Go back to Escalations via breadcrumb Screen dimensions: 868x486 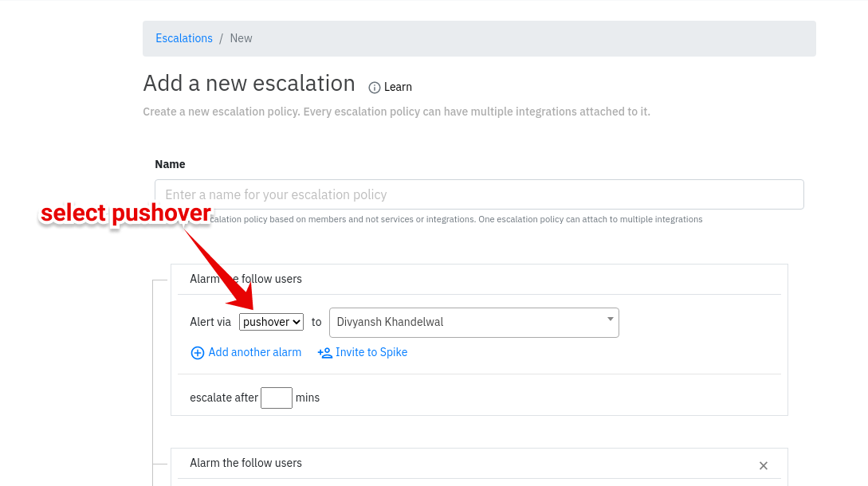click(184, 38)
